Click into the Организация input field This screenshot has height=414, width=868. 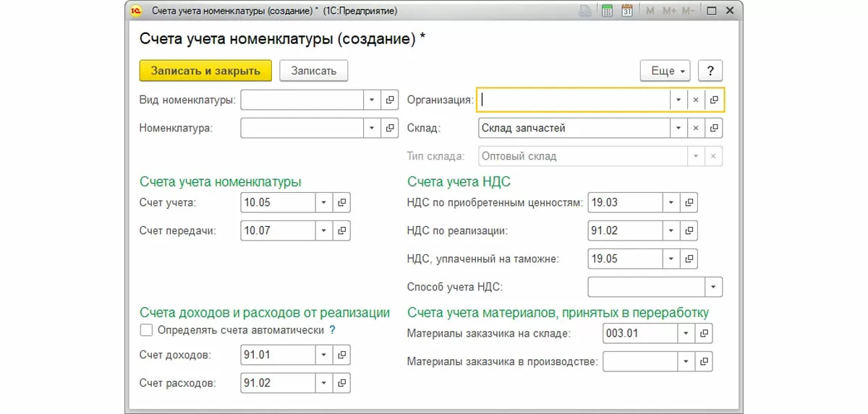pos(574,100)
